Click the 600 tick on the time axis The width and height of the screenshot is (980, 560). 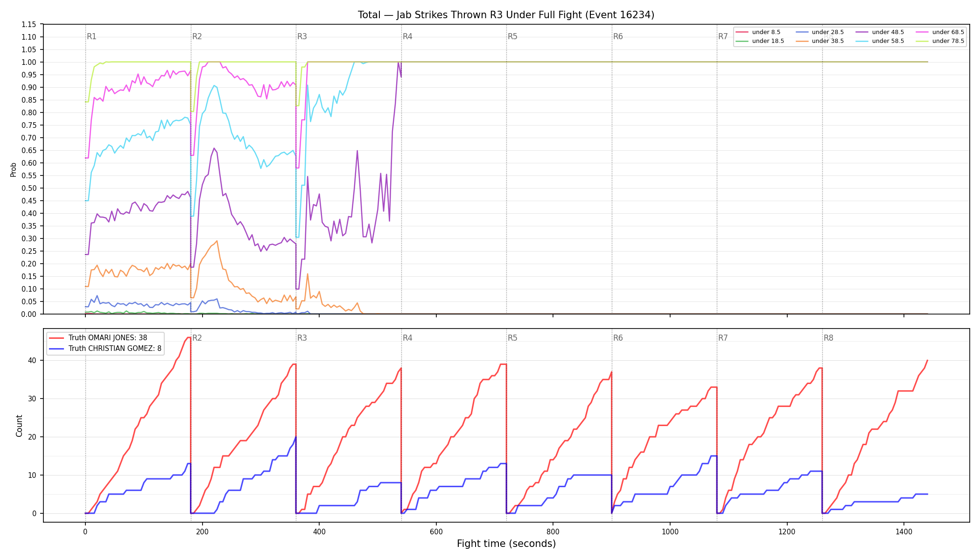pos(436,532)
